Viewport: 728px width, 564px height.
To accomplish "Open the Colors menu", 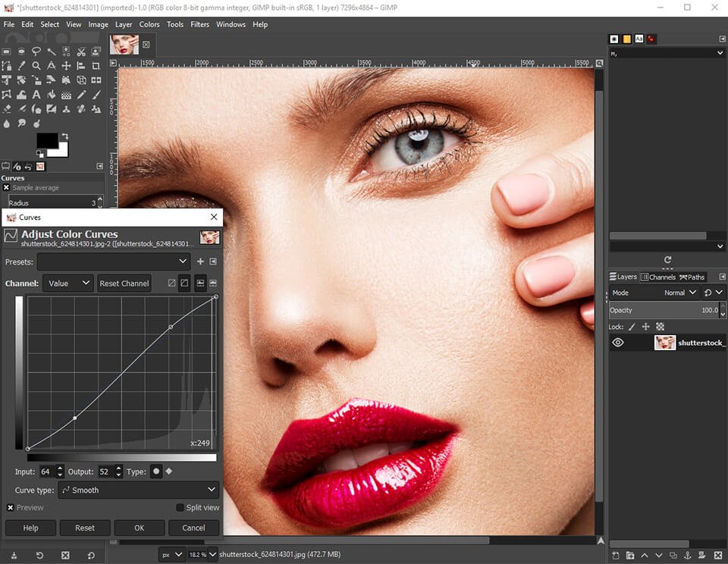I will pyautogui.click(x=149, y=24).
